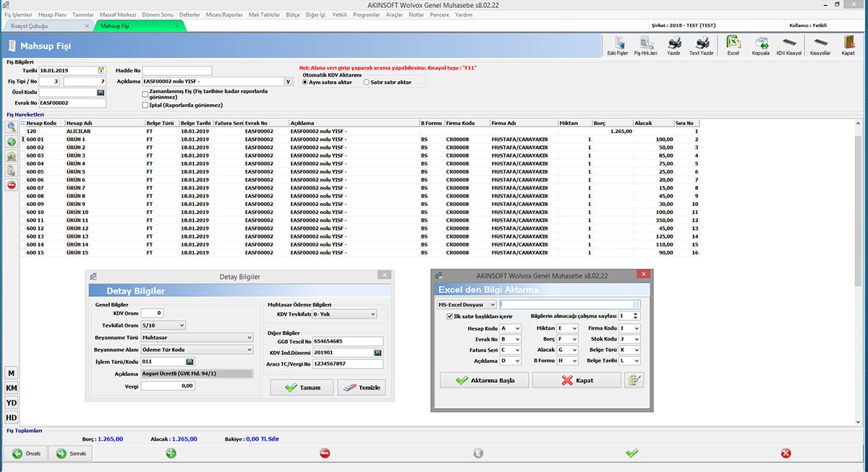Click red minus icon in bottom bar
This screenshot has width=868, height=472.
coord(325,453)
